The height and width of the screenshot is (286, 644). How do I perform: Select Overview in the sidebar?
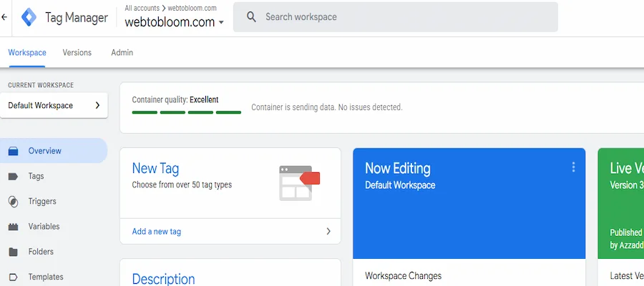click(44, 151)
